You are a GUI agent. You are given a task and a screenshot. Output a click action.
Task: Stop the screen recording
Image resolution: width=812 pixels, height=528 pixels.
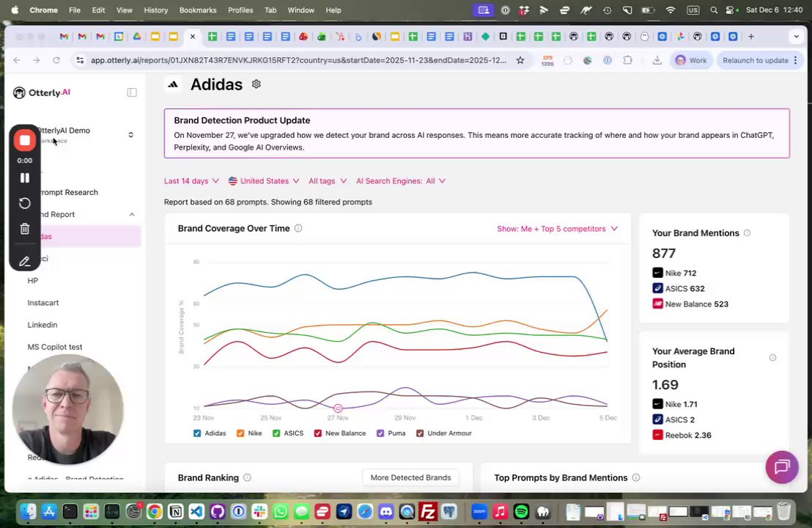pos(24,140)
